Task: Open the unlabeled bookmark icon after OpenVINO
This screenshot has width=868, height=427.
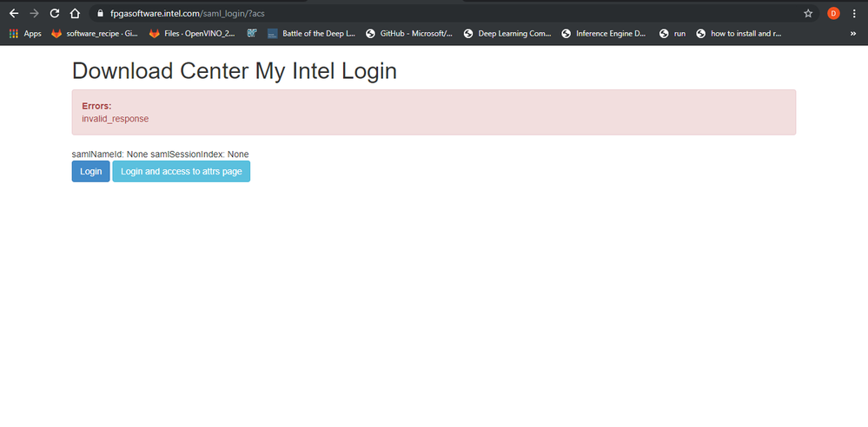Action: point(252,34)
